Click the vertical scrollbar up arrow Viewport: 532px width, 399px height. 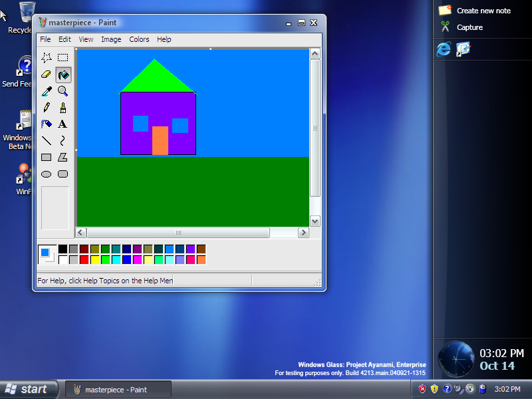tap(315, 54)
